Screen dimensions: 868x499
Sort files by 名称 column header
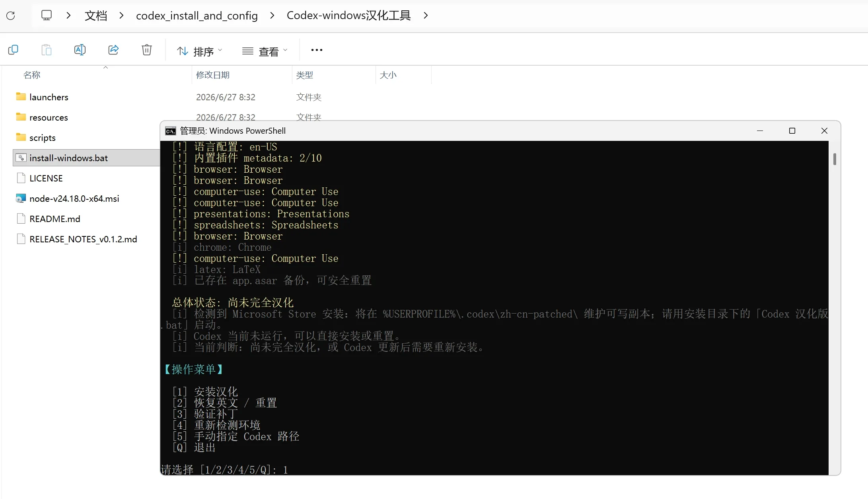(x=32, y=75)
